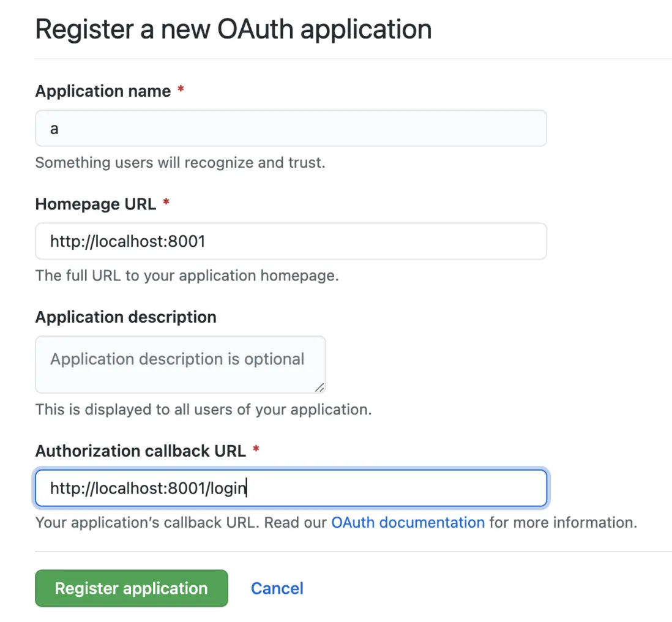Click the "Homepage URL" label
The image size is (672, 622).
coord(95,204)
